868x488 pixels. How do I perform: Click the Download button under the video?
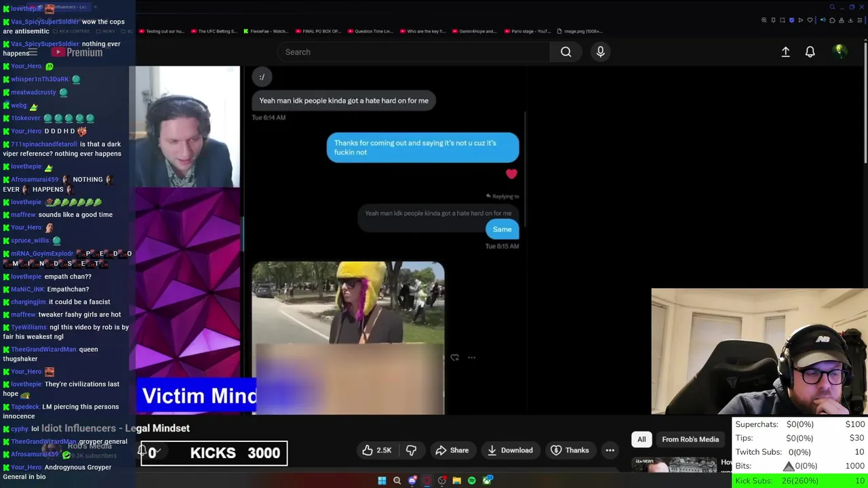510,450
